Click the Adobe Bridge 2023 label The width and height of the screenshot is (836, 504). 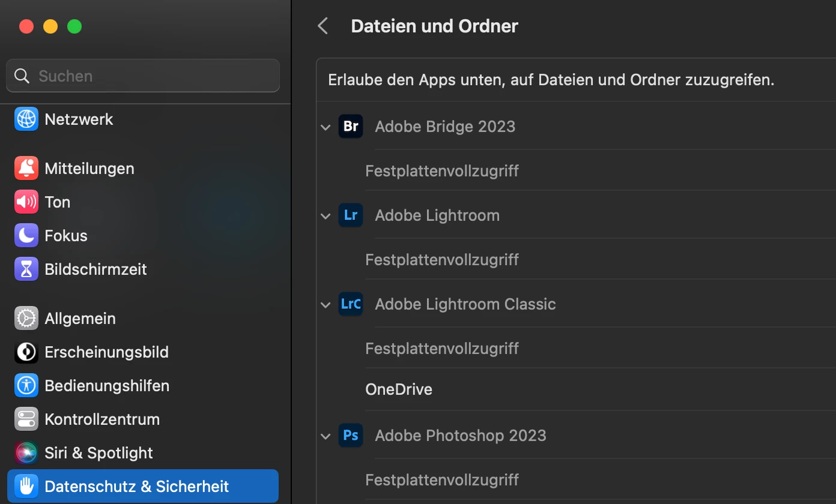[445, 127]
